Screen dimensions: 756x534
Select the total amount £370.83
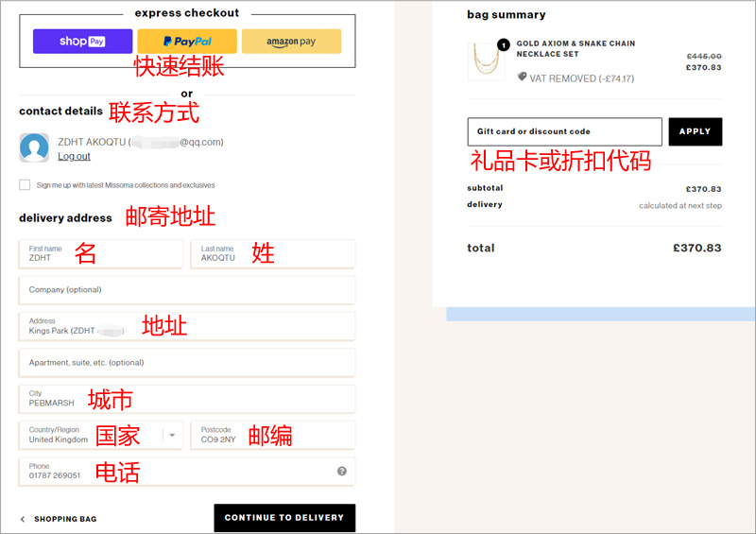697,248
